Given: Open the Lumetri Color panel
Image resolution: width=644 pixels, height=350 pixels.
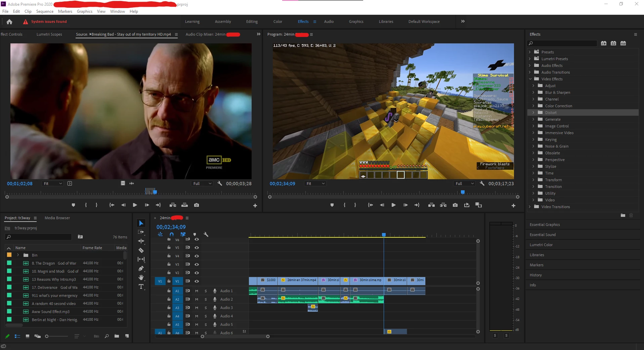Looking at the screenshot, I should click(541, 245).
